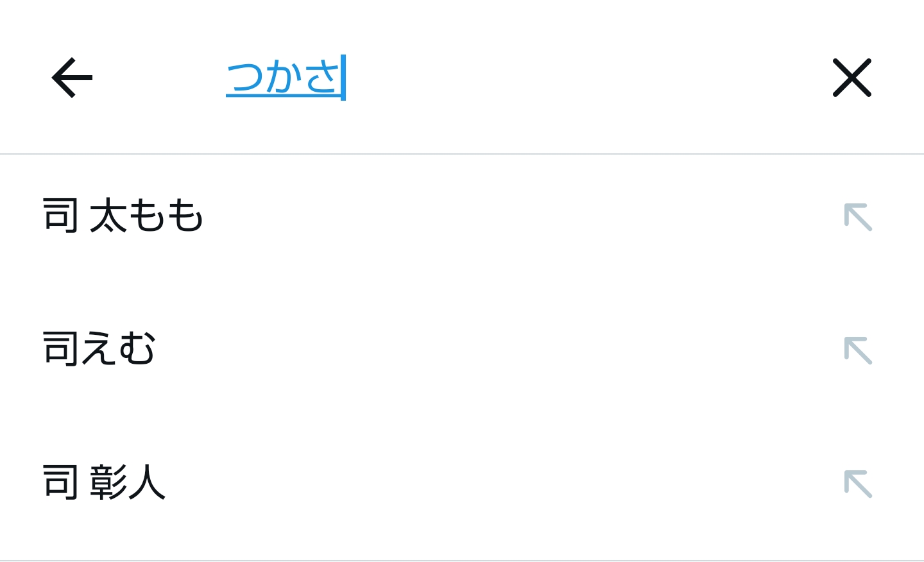Insert 司えむ using its arrow icon
The image size is (924, 562).
(x=858, y=350)
